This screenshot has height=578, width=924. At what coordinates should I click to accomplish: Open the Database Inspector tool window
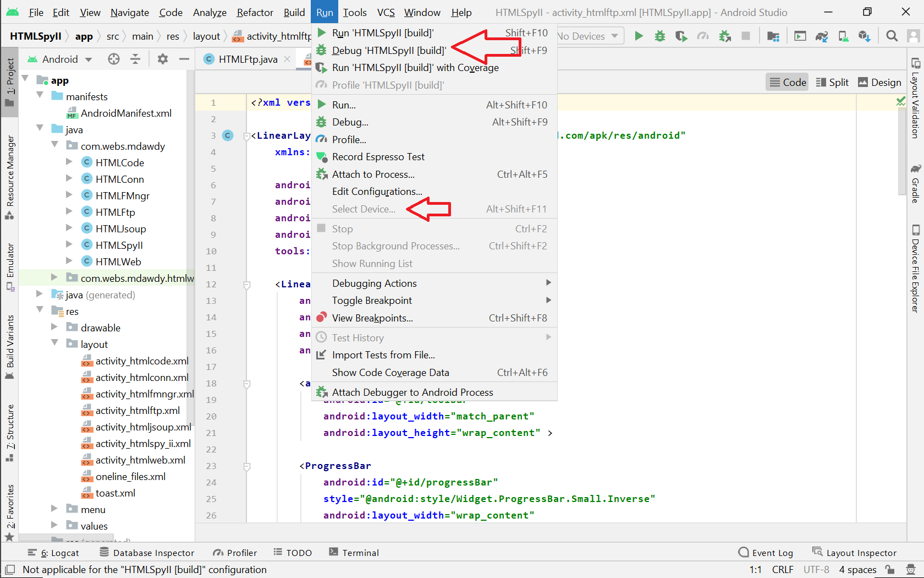click(x=147, y=553)
